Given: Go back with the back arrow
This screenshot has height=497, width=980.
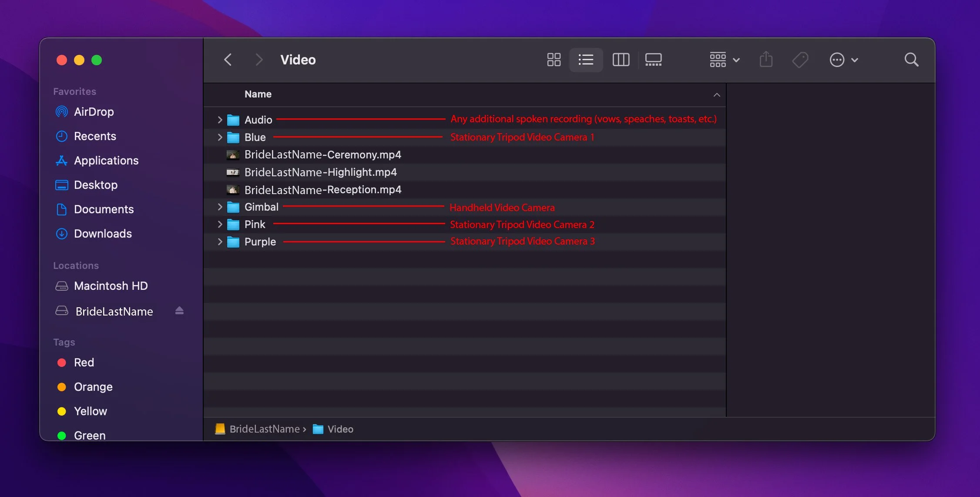Looking at the screenshot, I should (x=228, y=60).
